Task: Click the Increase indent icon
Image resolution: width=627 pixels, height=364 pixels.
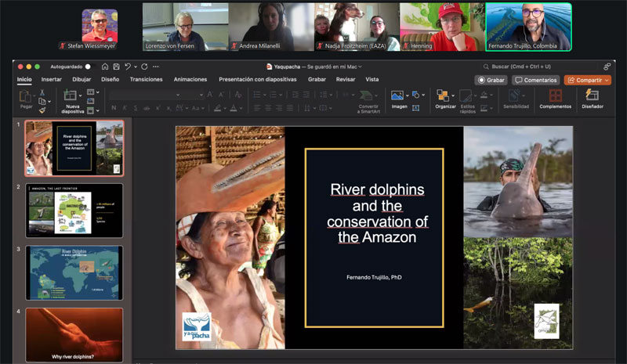Action: [x=306, y=95]
